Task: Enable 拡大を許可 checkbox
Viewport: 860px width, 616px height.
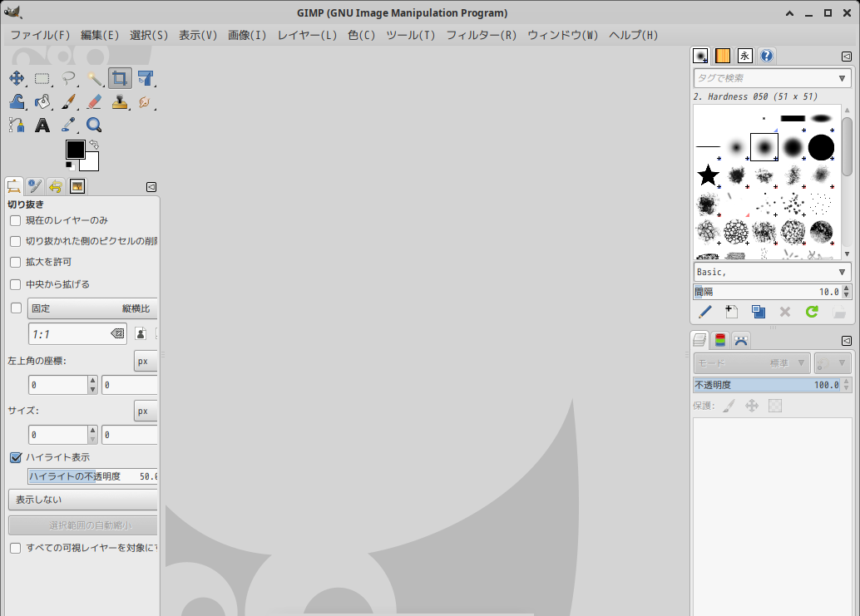Action: [x=15, y=262]
